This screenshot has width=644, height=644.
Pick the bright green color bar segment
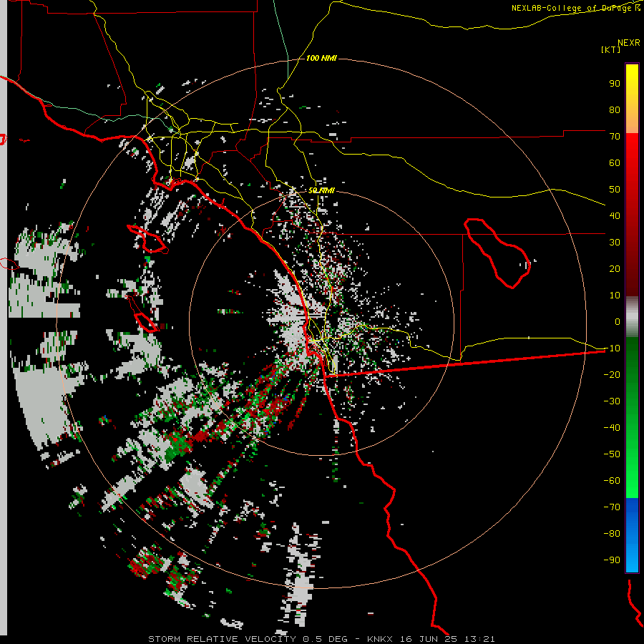coord(632,472)
